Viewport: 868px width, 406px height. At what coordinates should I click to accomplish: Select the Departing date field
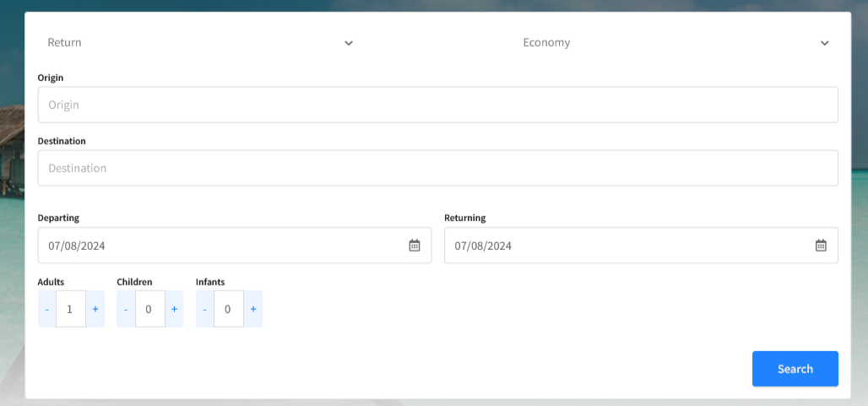tap(235, 246)
